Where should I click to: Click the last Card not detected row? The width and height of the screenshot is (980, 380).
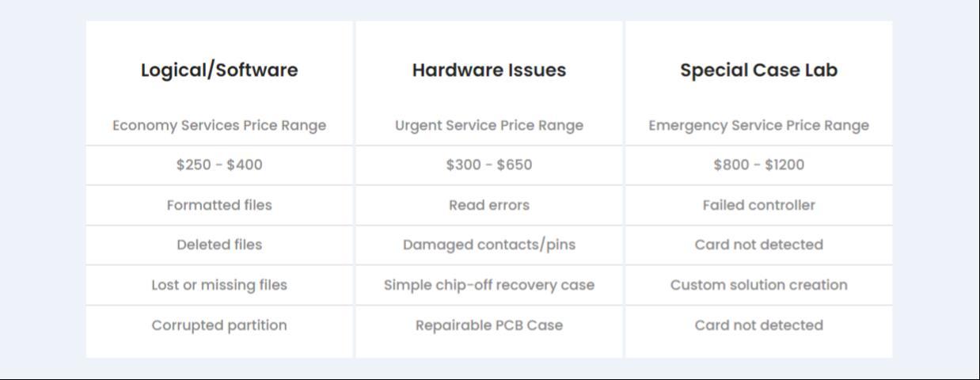tap(758, 325)
